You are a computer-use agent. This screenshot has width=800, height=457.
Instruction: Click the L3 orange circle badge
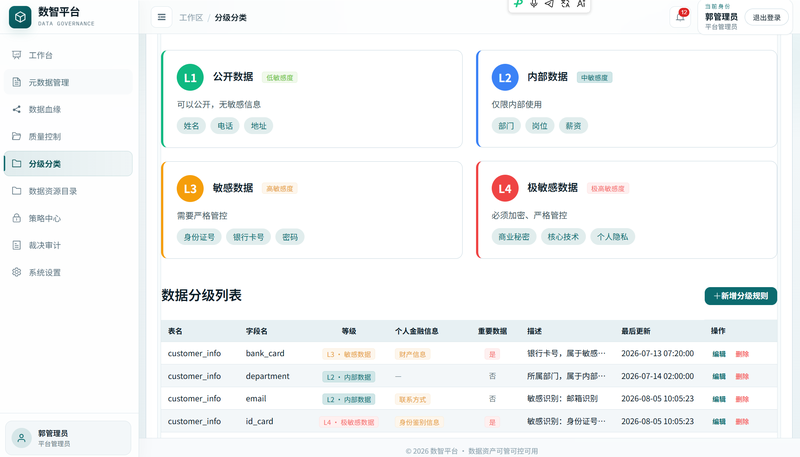[x=190, y=189]
